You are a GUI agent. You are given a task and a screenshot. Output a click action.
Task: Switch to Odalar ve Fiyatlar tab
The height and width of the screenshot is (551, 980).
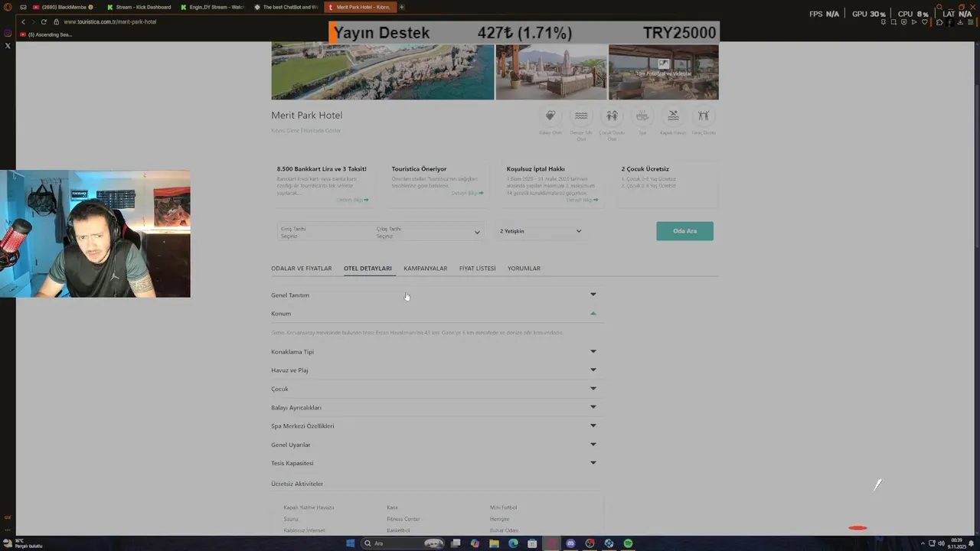pyautogui.click(x=302, y=269)
